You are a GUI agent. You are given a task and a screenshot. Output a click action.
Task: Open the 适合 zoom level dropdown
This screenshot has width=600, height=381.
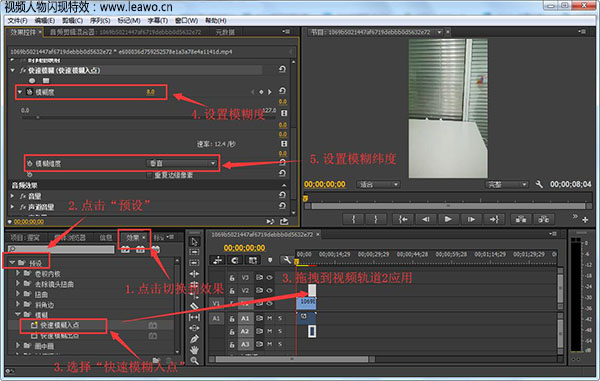378,184
